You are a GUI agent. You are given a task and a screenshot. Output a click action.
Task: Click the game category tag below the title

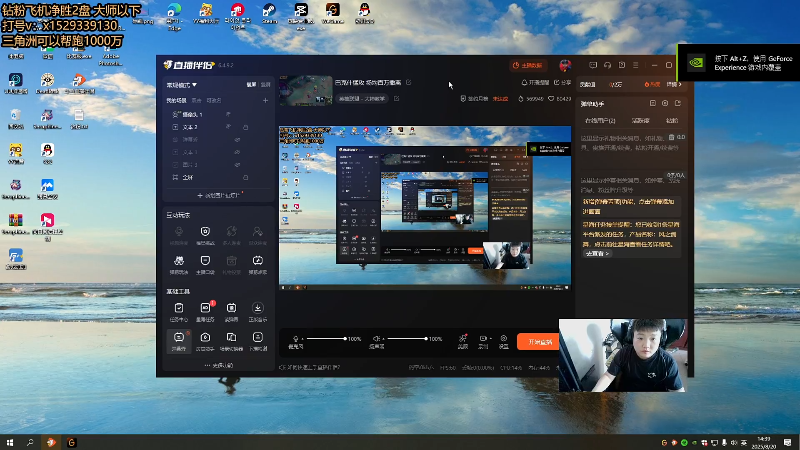pos(362,98)
